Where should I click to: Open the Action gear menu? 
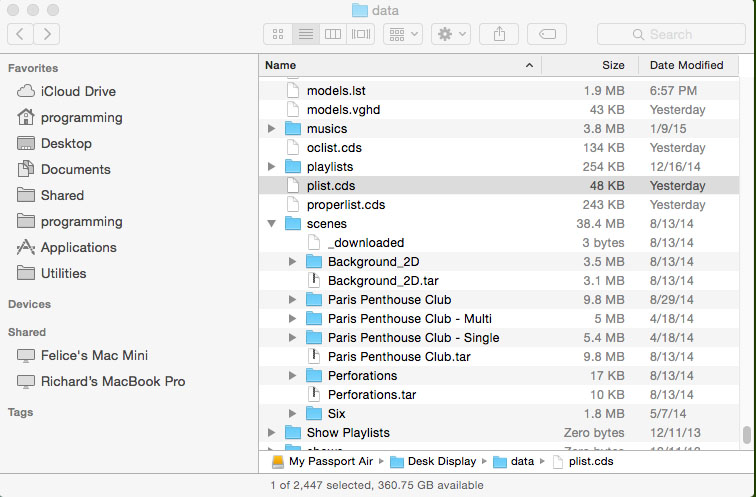(450, 34)
